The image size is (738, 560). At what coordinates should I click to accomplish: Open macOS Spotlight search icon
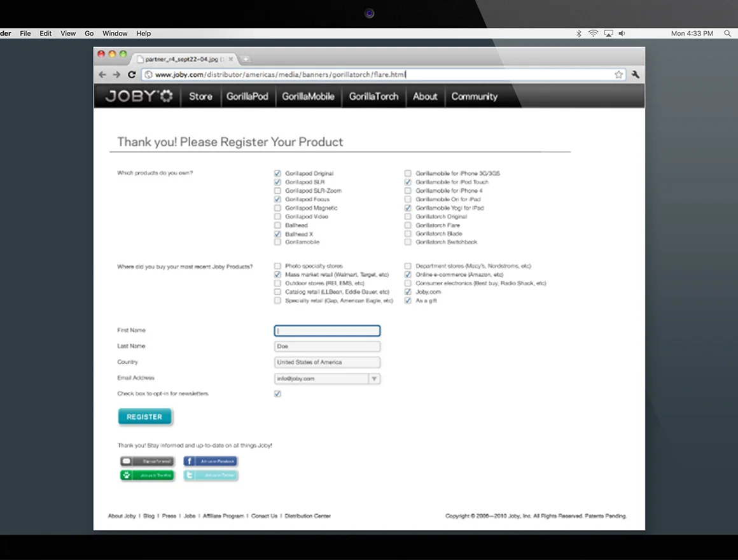tap(727, 34)
